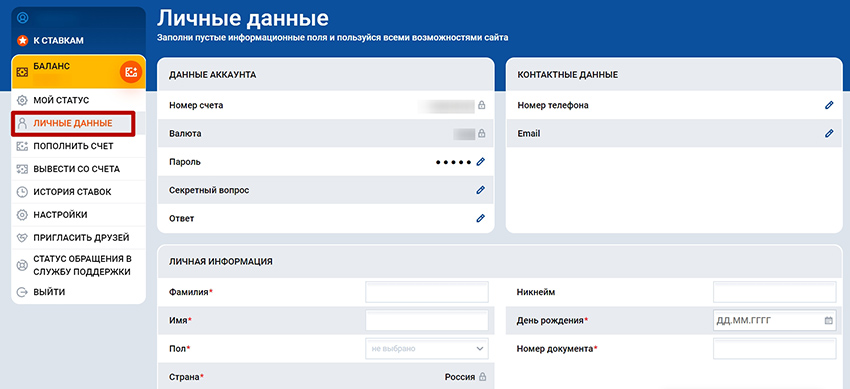Screen dimensions: 850x389
Task: Edit the Ответ field pencil icon
Action: point(480,218)
